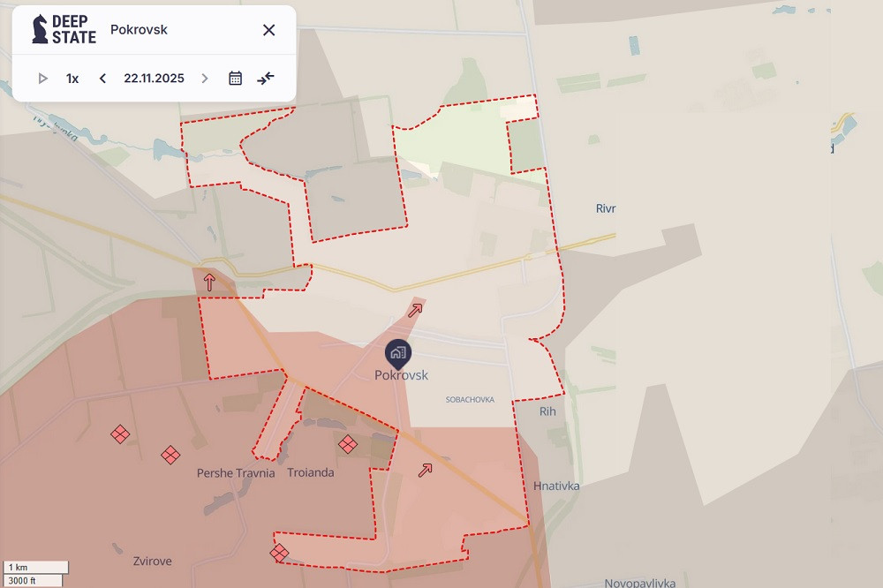Change the 1x playback speed
883x588 pixels.
72,79
